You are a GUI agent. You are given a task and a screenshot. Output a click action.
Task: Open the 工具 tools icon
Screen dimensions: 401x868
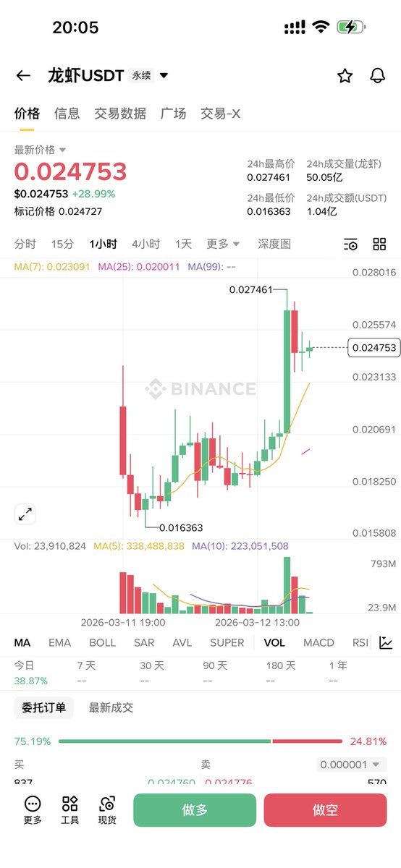(x=70, y=810)
